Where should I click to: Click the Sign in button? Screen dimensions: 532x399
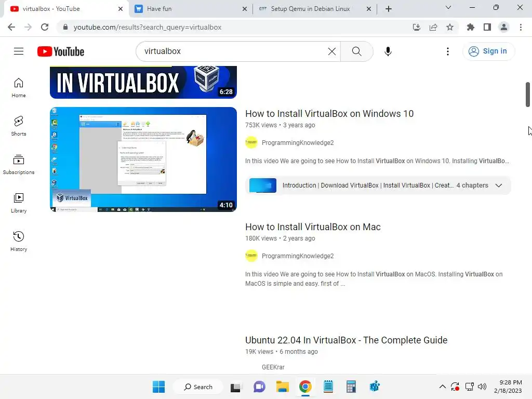[x=488, y=51]
